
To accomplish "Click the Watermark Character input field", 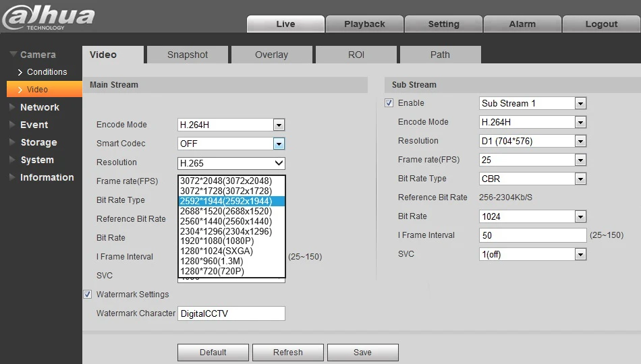I will [x=231, y=313].
